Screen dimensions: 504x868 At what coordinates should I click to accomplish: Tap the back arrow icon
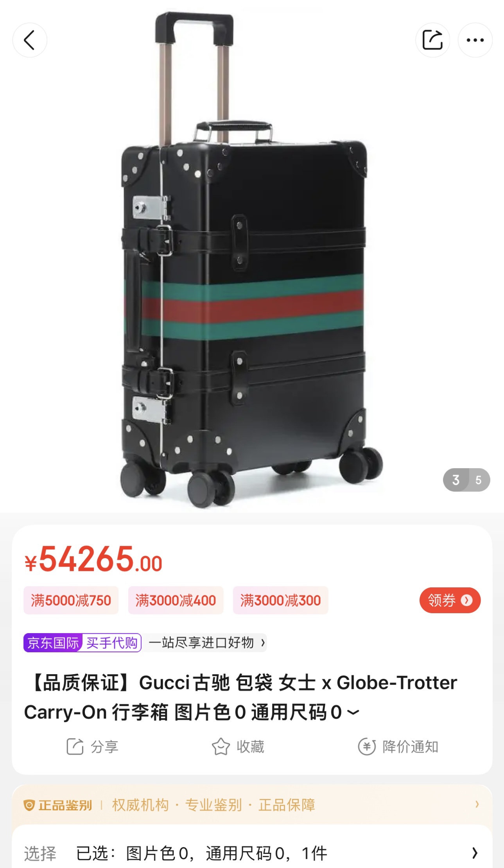(x=30, y=40)
